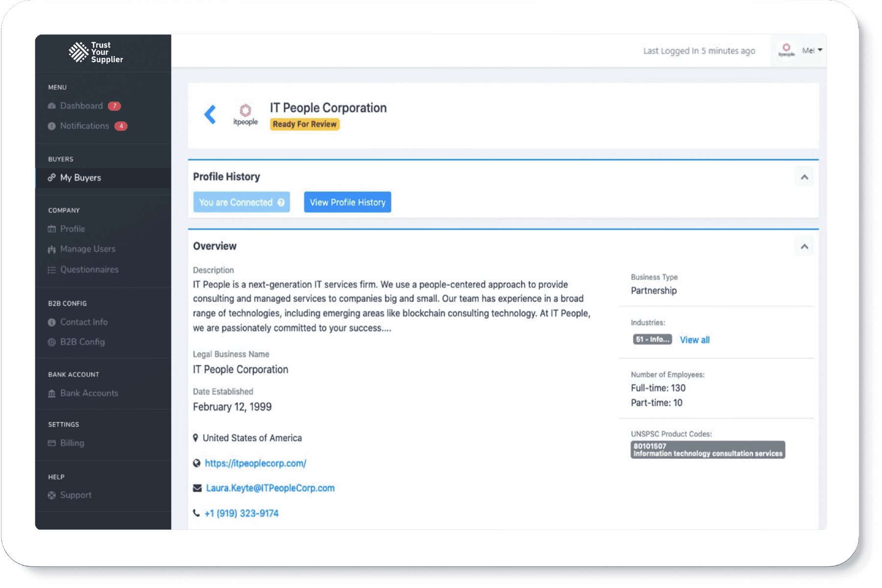
Task: Click the Manage Users people icon
Action: tap(52, 249)
